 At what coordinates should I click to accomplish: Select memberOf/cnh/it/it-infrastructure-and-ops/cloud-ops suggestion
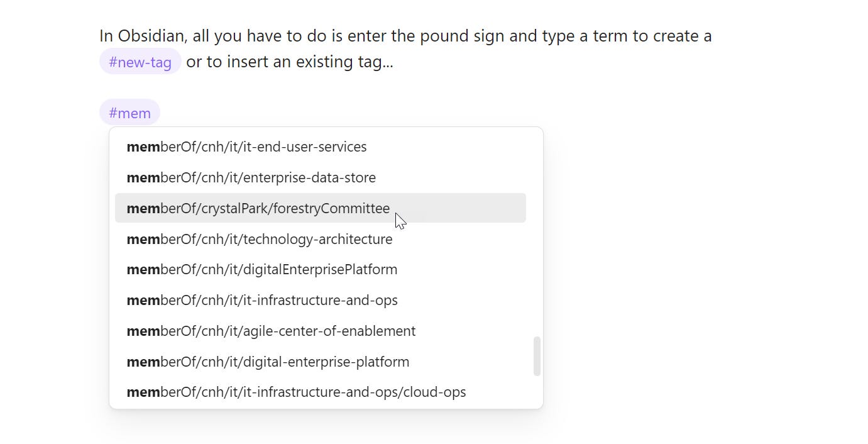[320, 392]
